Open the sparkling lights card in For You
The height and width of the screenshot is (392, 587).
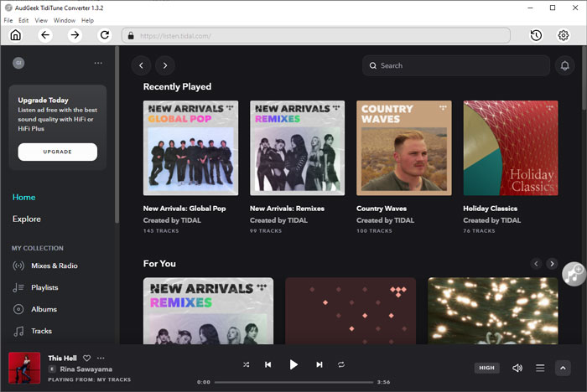(493, 311)
